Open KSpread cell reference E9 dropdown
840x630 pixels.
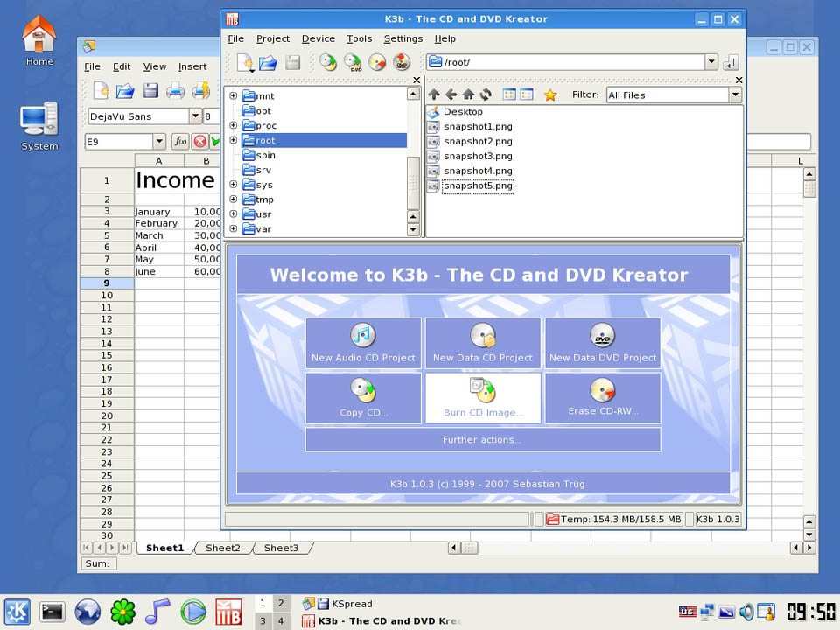[x=159, y=142]
